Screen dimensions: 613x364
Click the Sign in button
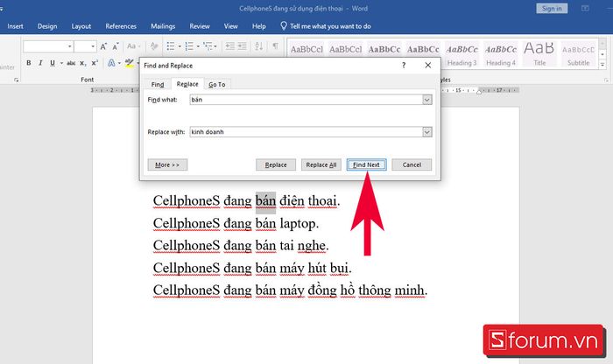552,8
